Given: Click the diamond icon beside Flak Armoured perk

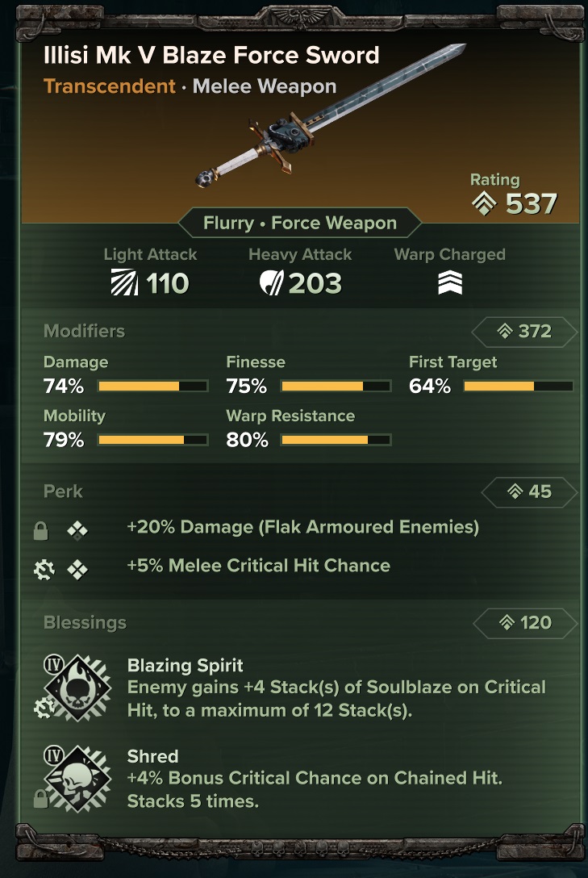Looking at the screenshot, I should tap(77, 530).
